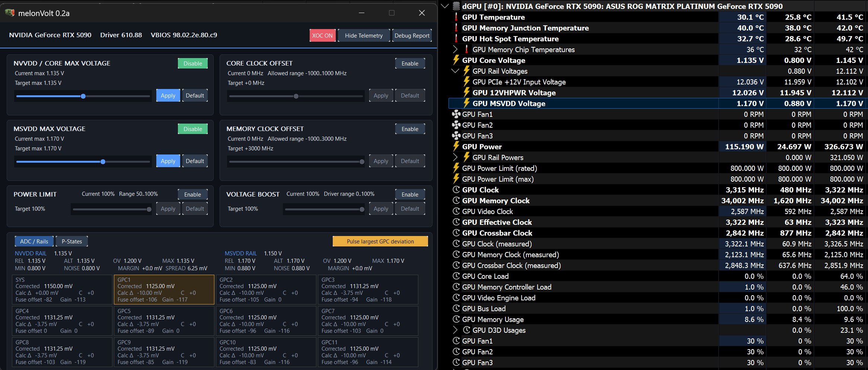Image resolution: width=868 pixels, height=370 pixels.
Task: Collapse the GPU Rail Voltages group
Action: 455,71
